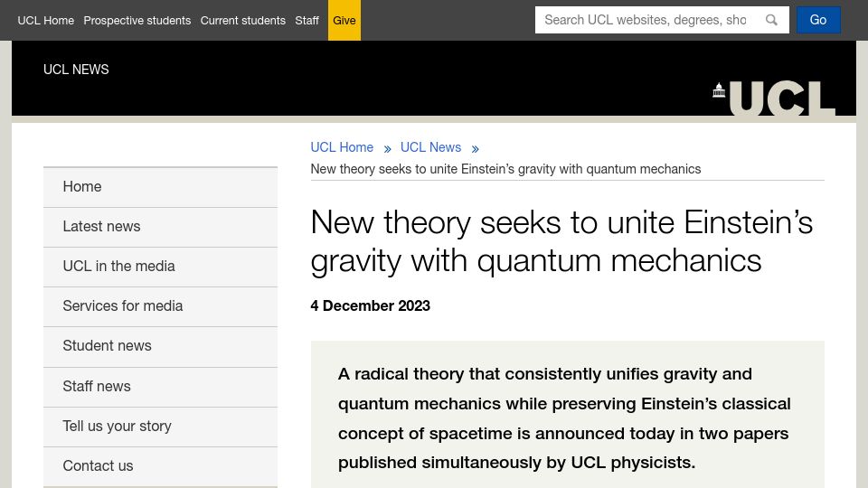868x488 pixels.
Task: Open Services for media sidebar item
Action: (x=161, y=306)
